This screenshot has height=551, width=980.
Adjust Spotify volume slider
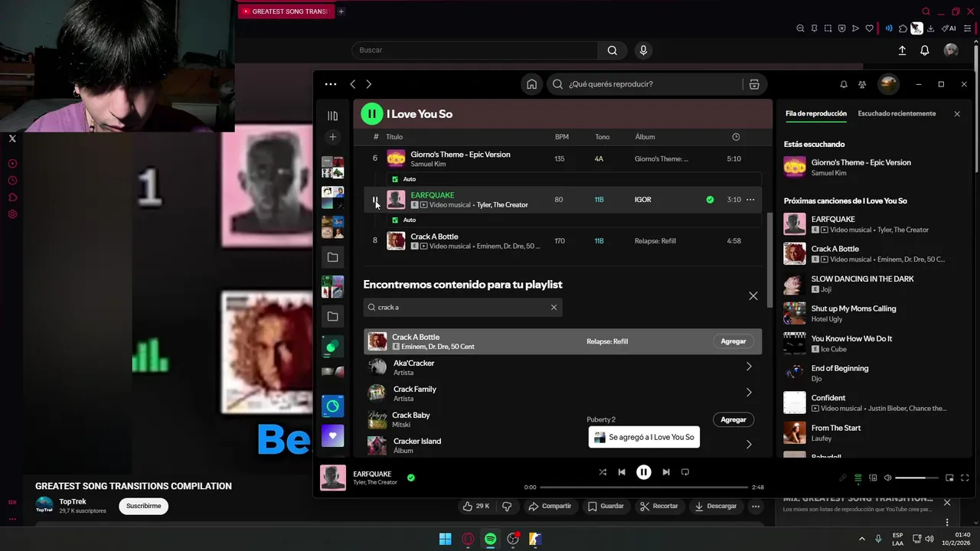(x=916, y=478)
